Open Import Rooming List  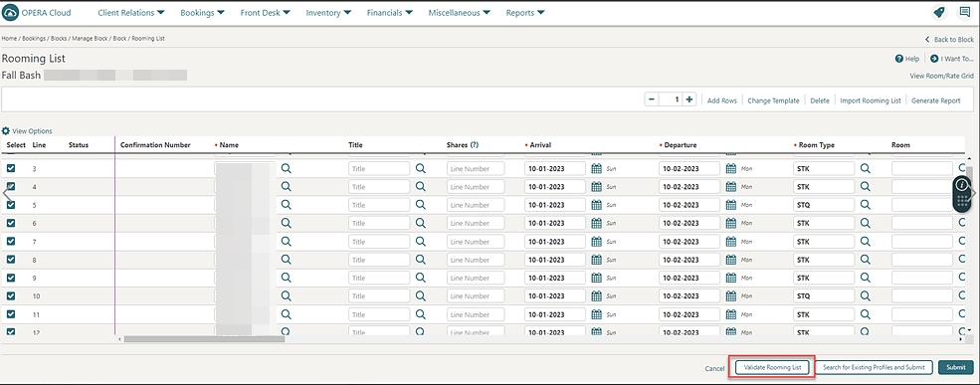870,100
